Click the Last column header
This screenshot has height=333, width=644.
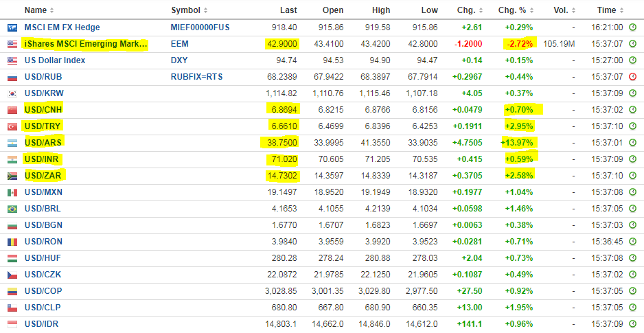pyautogui.click(x=288, y=10)
